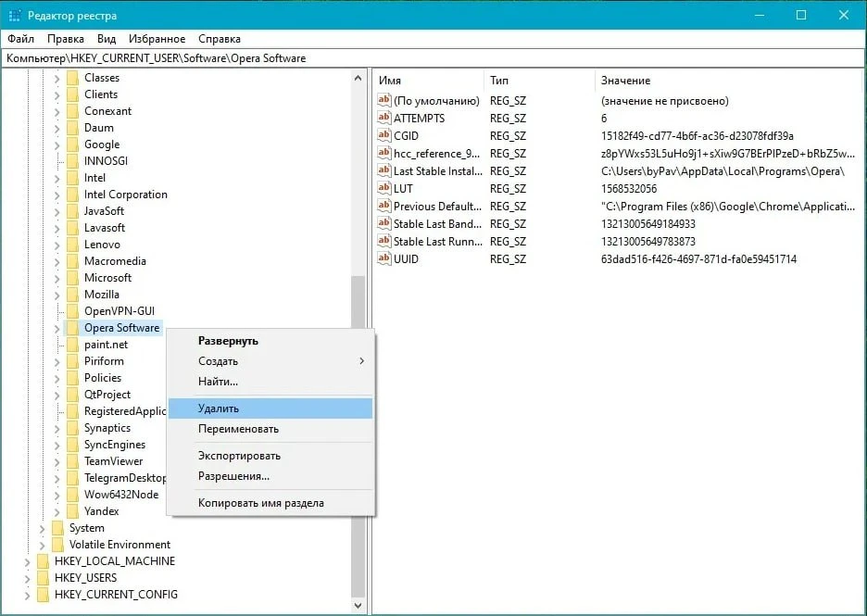
Task: Click the Policies folder icon
Action: coord(72,378)
